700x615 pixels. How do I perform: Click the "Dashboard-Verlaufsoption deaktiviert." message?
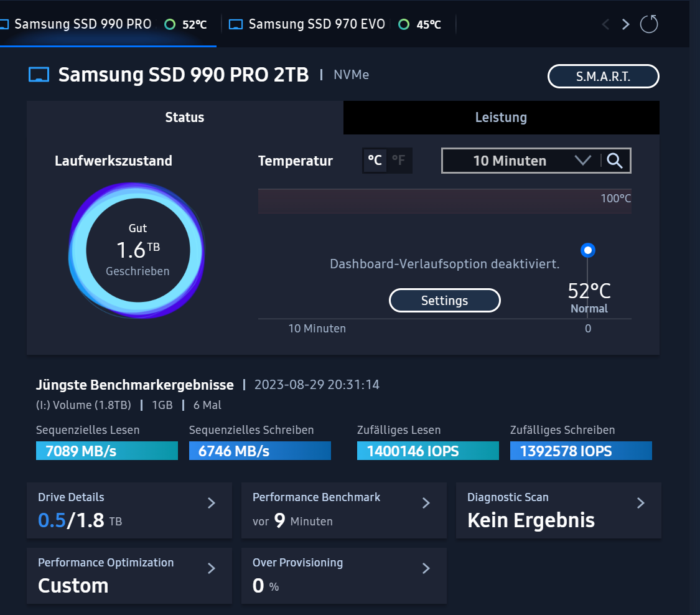(445, 264)
